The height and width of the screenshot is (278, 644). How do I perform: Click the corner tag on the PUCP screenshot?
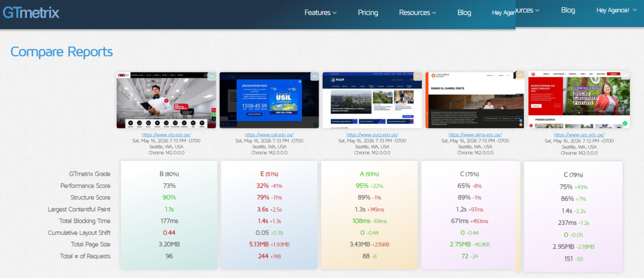[417, 76]
